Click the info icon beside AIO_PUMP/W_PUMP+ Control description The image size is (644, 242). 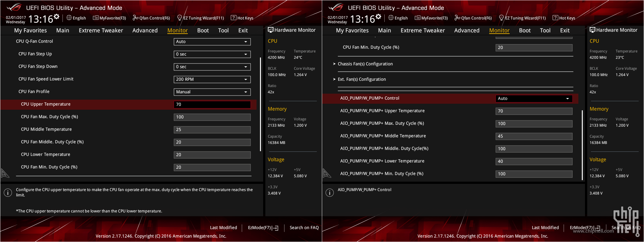(x=330, y=192)
